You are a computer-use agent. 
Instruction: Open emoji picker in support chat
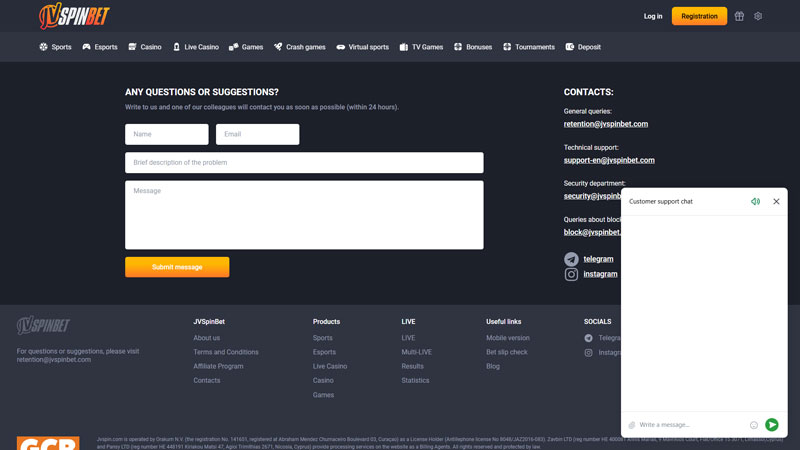click(754, 425)
